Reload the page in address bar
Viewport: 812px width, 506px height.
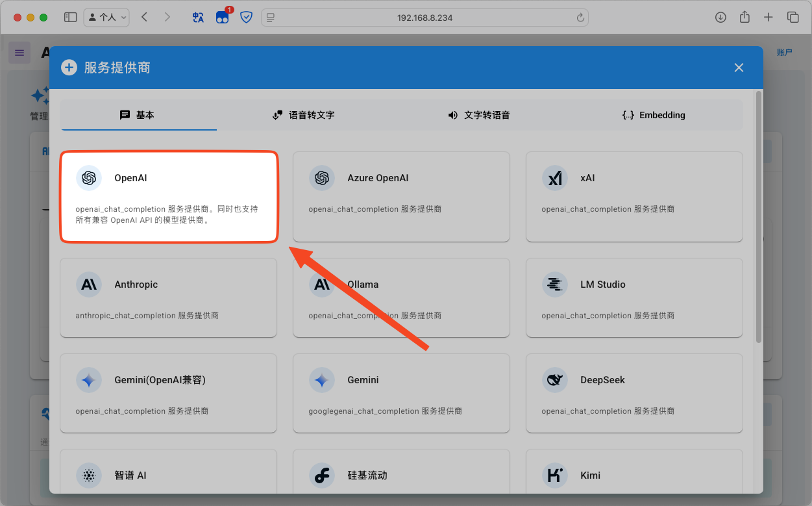coord(580,18)
